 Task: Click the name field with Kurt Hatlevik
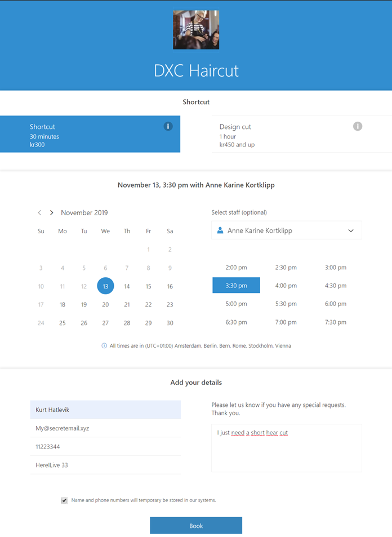105,410
